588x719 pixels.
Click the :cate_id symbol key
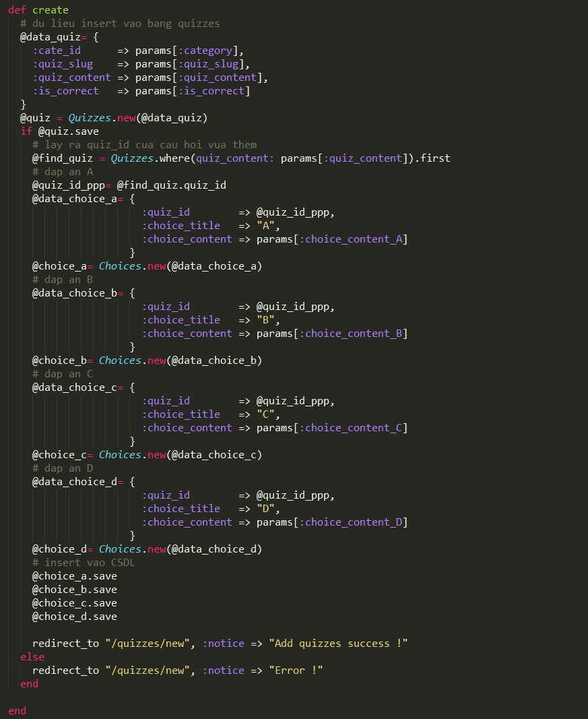(57, 51)
